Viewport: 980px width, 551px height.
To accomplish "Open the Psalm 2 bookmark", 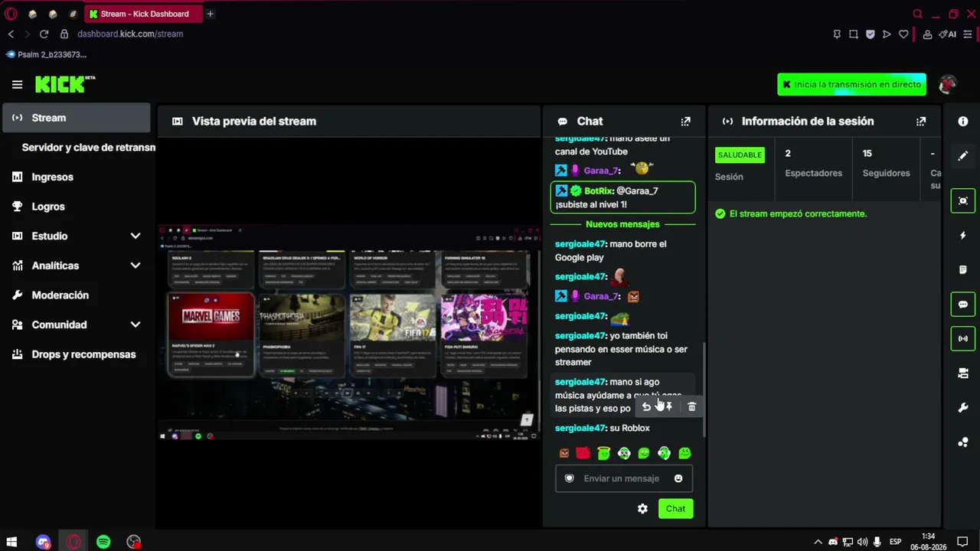I will point(46,54).
